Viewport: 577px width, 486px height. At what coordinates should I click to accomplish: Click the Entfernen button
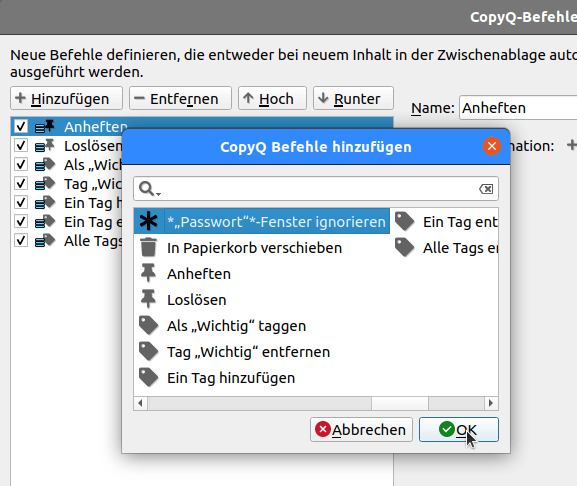tap(180, 98)
